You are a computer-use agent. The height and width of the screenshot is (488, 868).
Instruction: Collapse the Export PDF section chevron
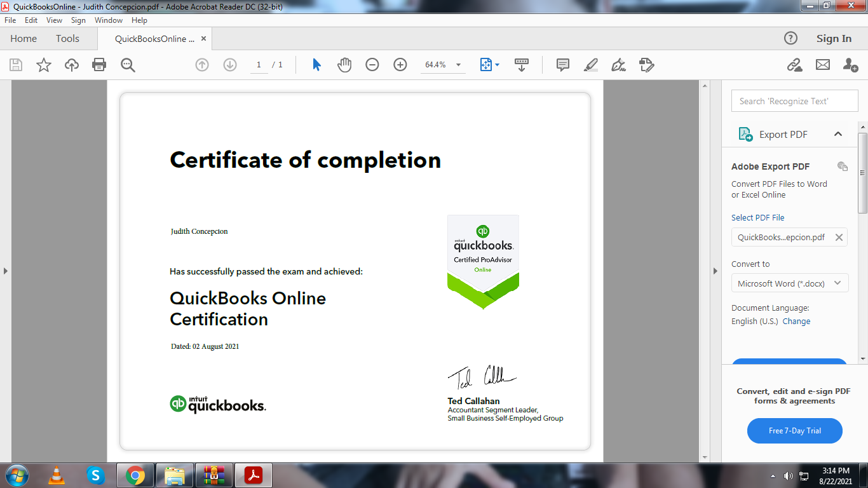pos(838,134)
